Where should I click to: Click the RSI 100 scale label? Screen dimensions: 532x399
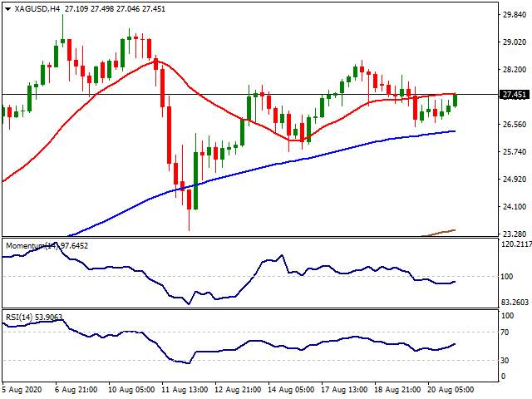click(508, 316)
